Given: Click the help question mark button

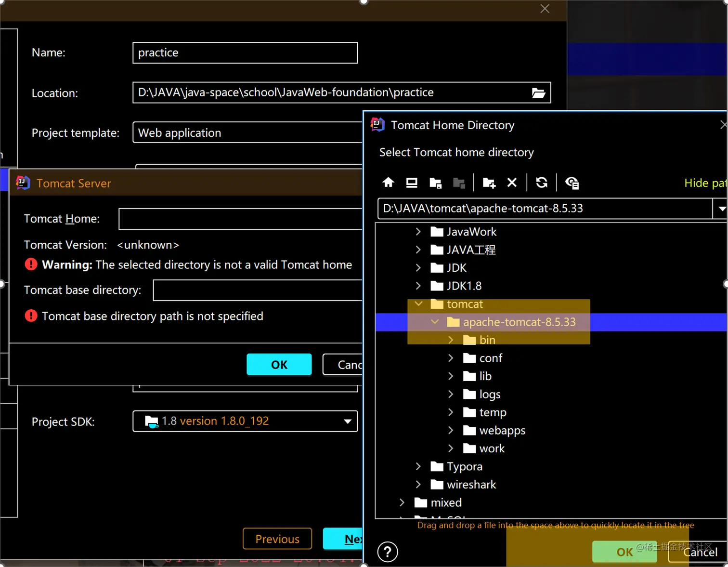Looking at the screenshot, I should (x=388, y=552).
